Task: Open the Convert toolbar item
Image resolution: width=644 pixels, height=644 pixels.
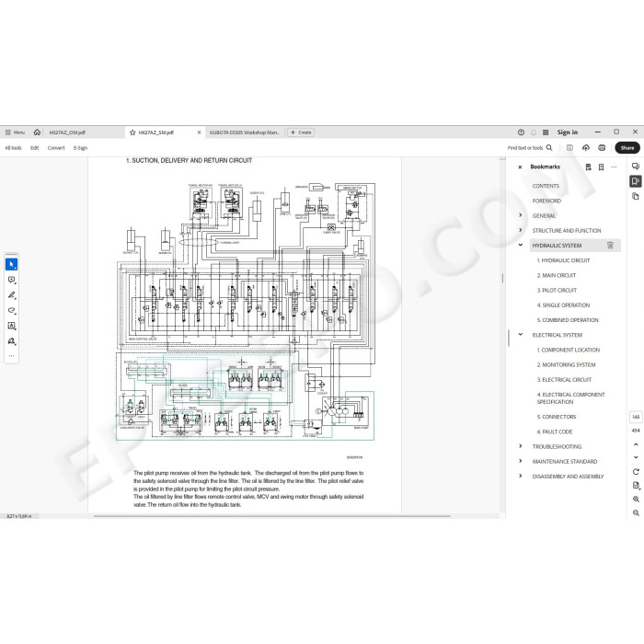Action: pos(56,148)
